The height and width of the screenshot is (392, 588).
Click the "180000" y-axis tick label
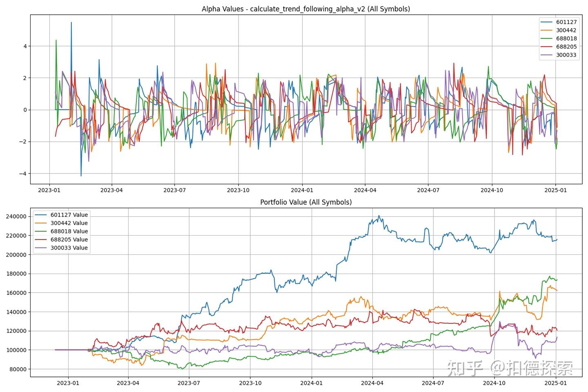click(16, 274)
